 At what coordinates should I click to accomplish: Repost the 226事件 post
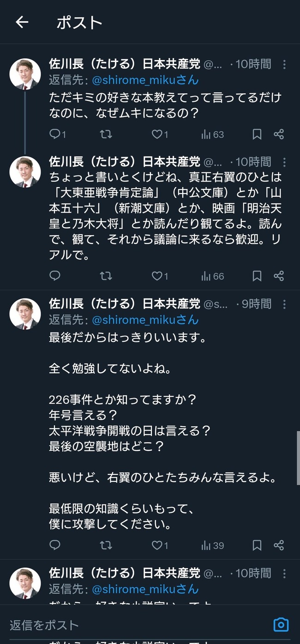(x=106, y=545)
